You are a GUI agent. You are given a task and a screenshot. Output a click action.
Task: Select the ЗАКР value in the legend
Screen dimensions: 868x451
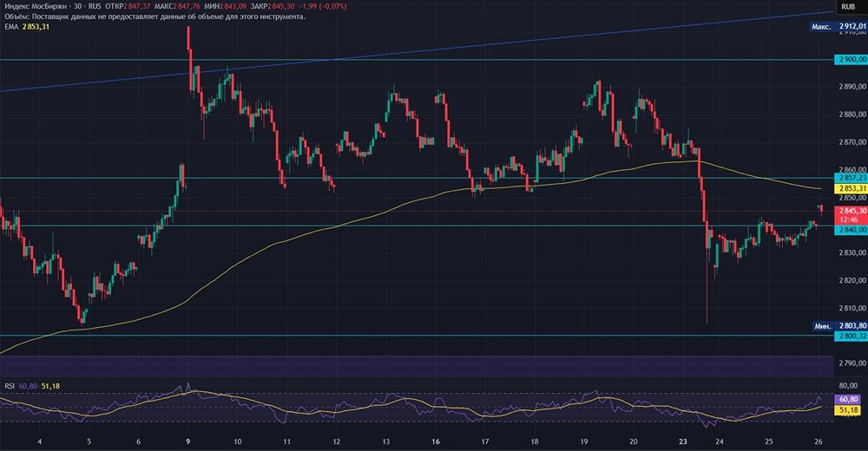[281, 7]
